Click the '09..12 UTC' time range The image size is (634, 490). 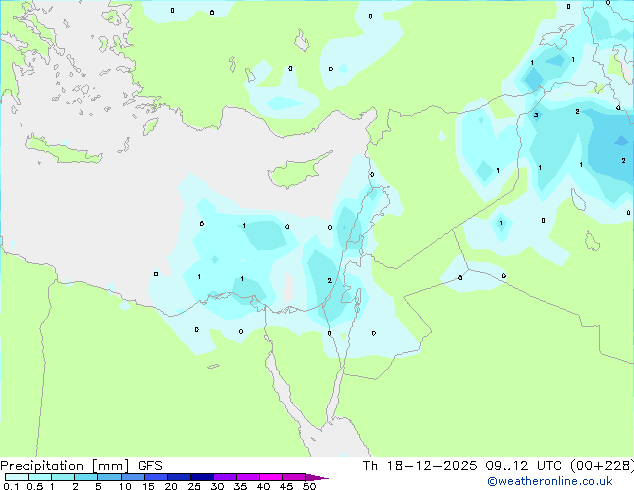click(x=524, y=466)
